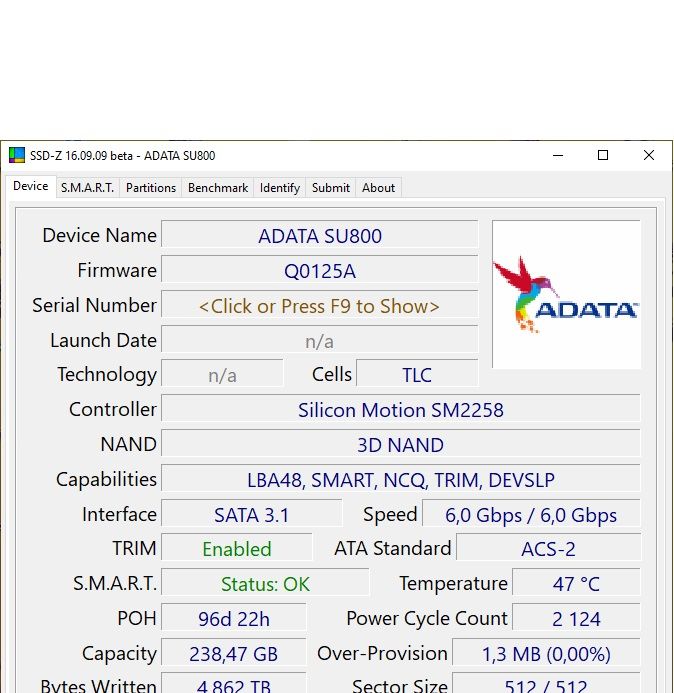Click the Power Cycle Count '2 124'
This screenshot has width=674, height=693.
tap(576, 618)
